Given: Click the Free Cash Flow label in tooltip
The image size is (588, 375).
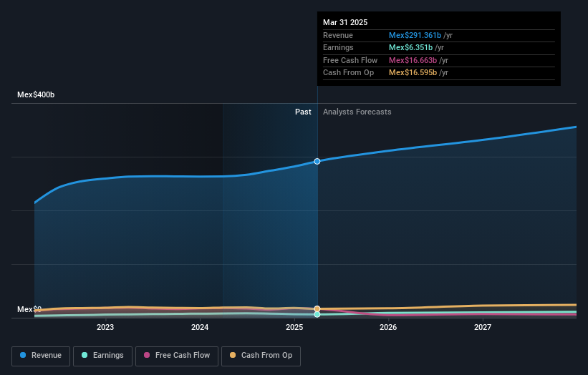Looking at the screenshot, I should click(350, 60).
